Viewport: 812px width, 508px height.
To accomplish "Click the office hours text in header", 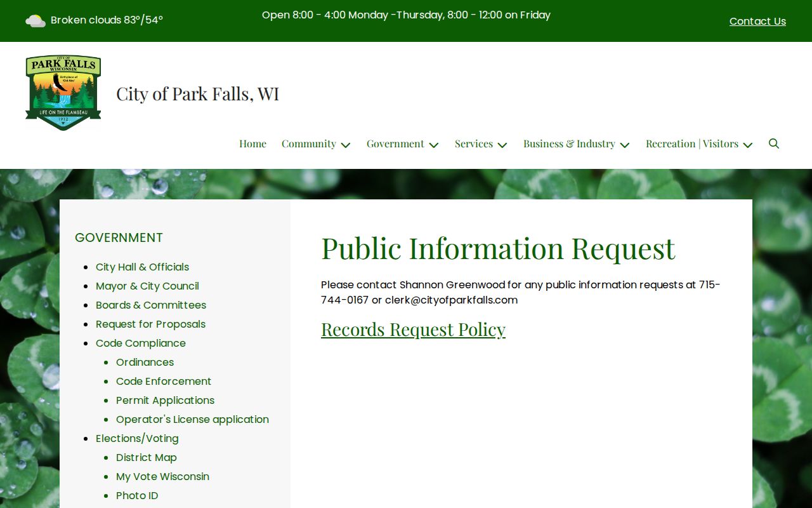I will point(406,15).
